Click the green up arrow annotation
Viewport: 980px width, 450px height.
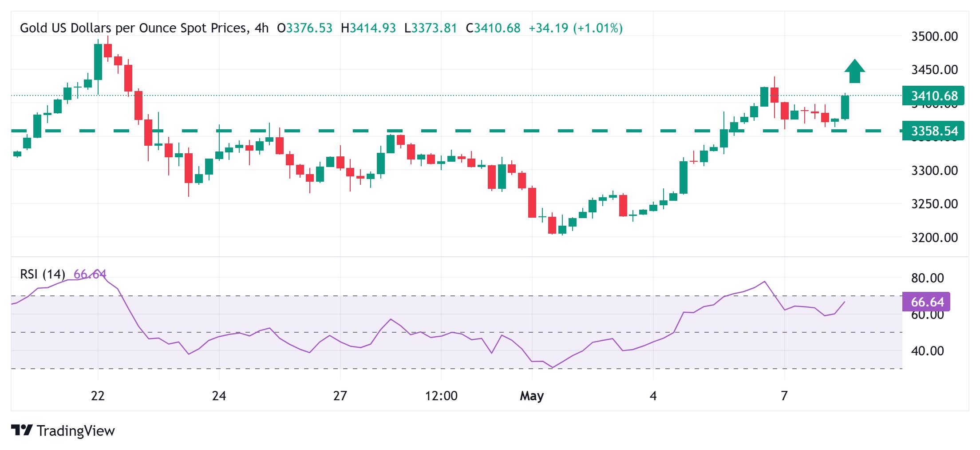click(854, 71)
